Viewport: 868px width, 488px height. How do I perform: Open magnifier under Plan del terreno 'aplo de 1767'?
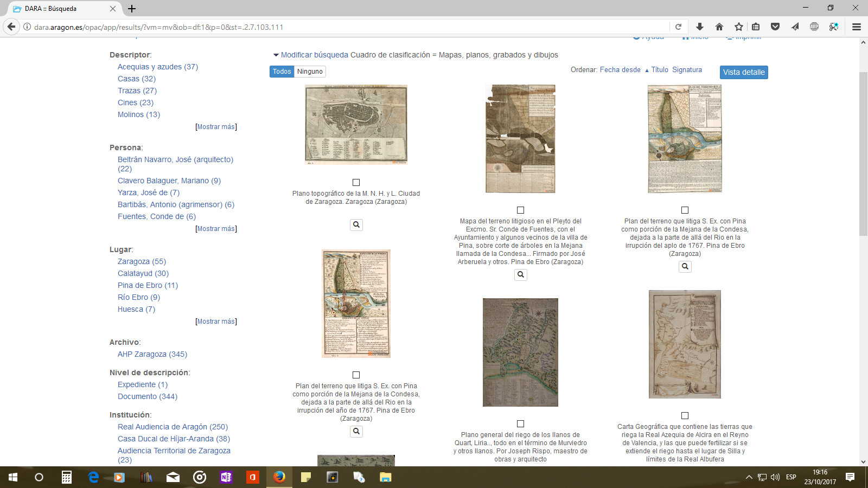click(x=685, y=266)
